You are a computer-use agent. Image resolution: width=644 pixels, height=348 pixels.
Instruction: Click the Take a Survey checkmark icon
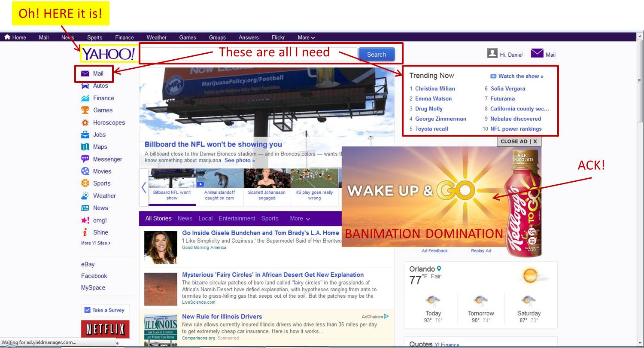click(88, 310)
